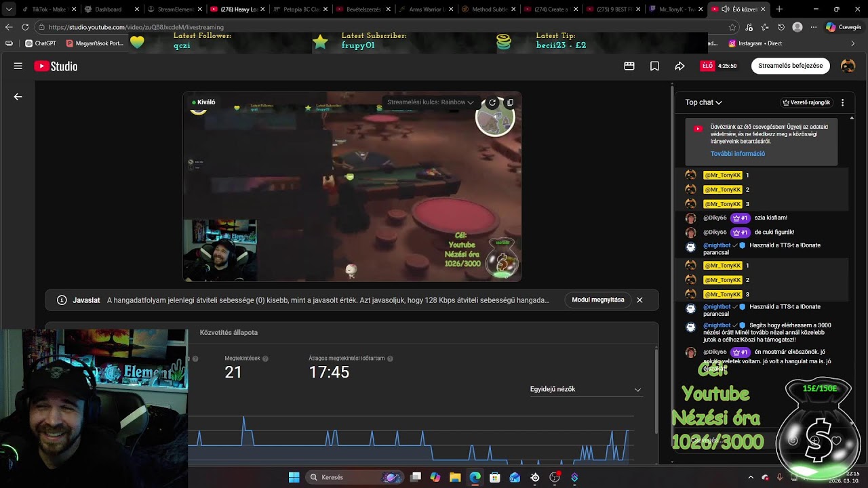Screen dimensions: 868x488
Task: Click help icon next to Átlagos megtekintési időtartam
Action: click(x=391, y=359)
